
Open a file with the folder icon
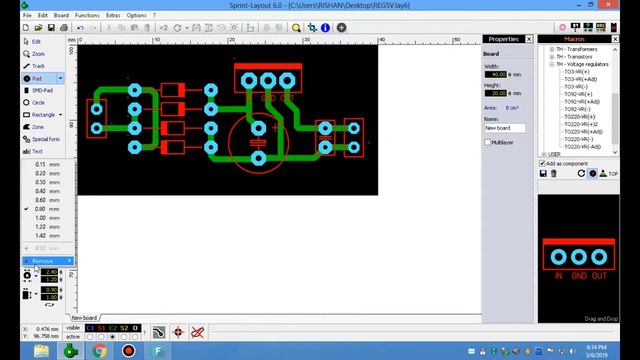38,28
